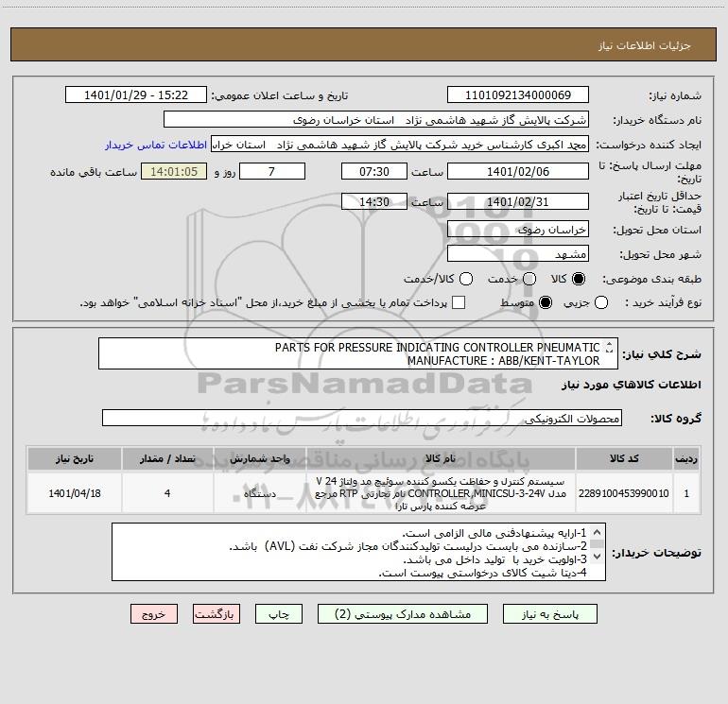The image size is (728, 704).
Task: Click the 'تعداد / مقدار' column header
Action: pos(167,458)
